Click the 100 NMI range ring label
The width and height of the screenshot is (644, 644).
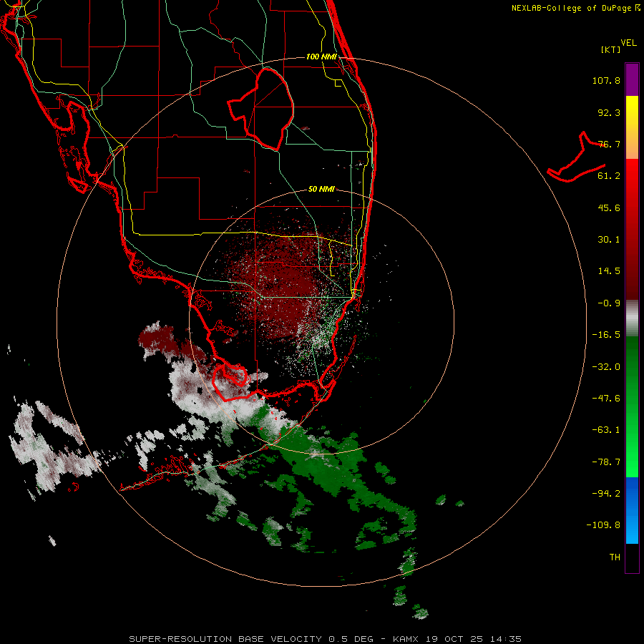(321, 57)
